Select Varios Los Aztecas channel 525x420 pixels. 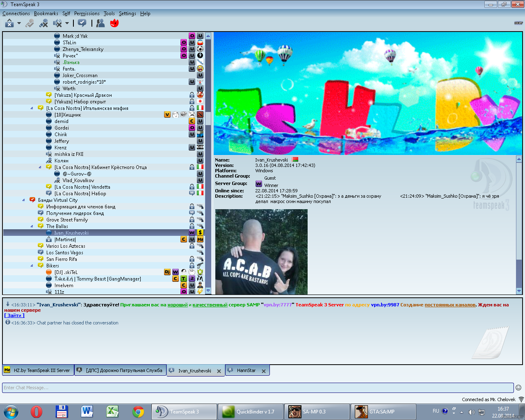66,246
